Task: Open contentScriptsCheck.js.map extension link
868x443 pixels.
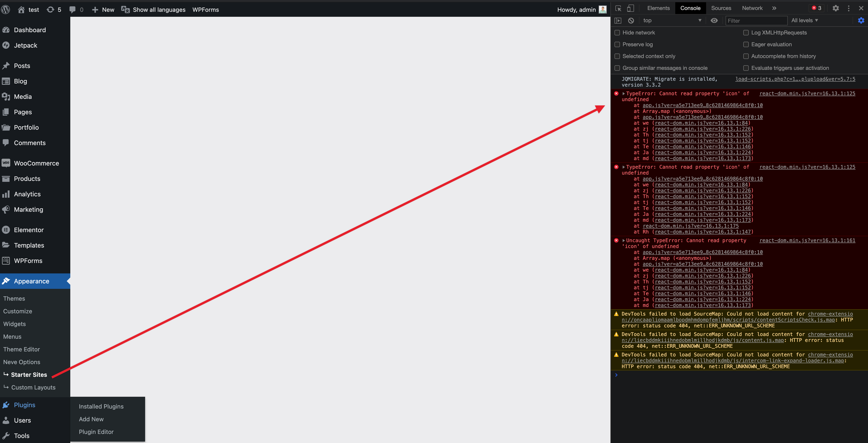Action: (x=729, y=320)
